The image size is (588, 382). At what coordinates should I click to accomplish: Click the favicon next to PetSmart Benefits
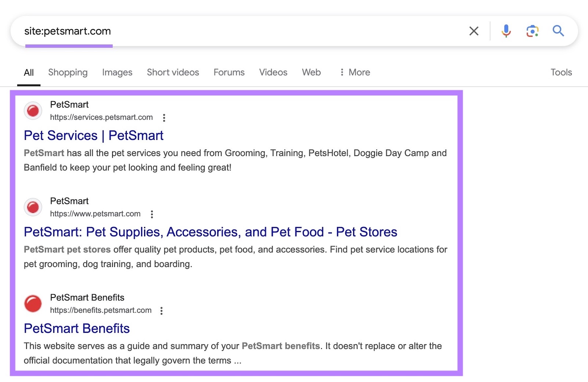33,303
